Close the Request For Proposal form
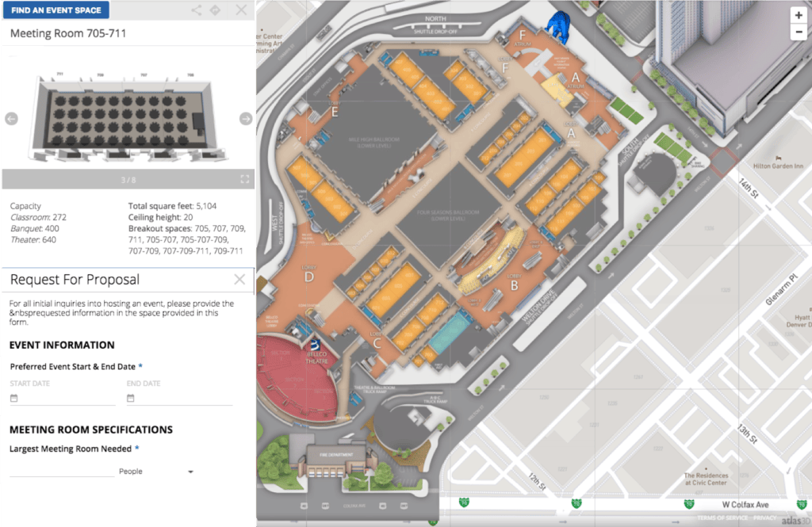Image resolution: width=812 pixels, height=527 pixels. (x=239, y=279)
